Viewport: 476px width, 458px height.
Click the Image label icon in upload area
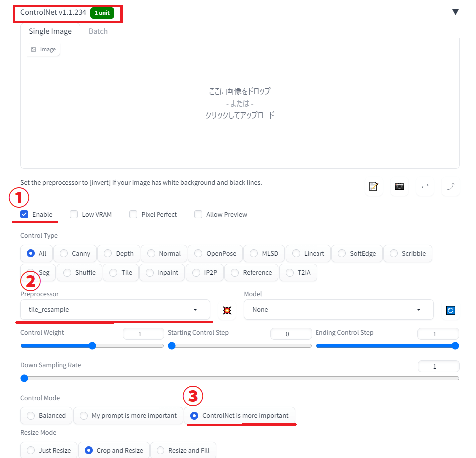tap(43, 50)
